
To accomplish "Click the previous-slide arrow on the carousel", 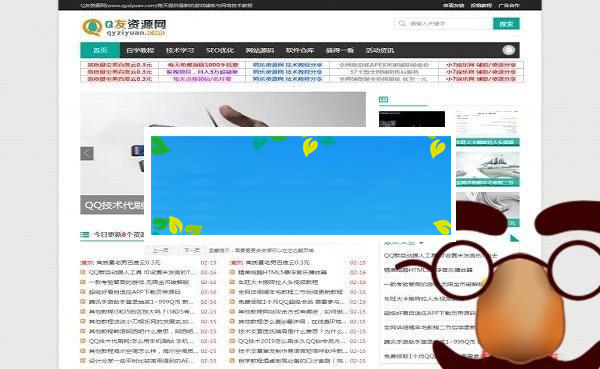I will (87, 153).
